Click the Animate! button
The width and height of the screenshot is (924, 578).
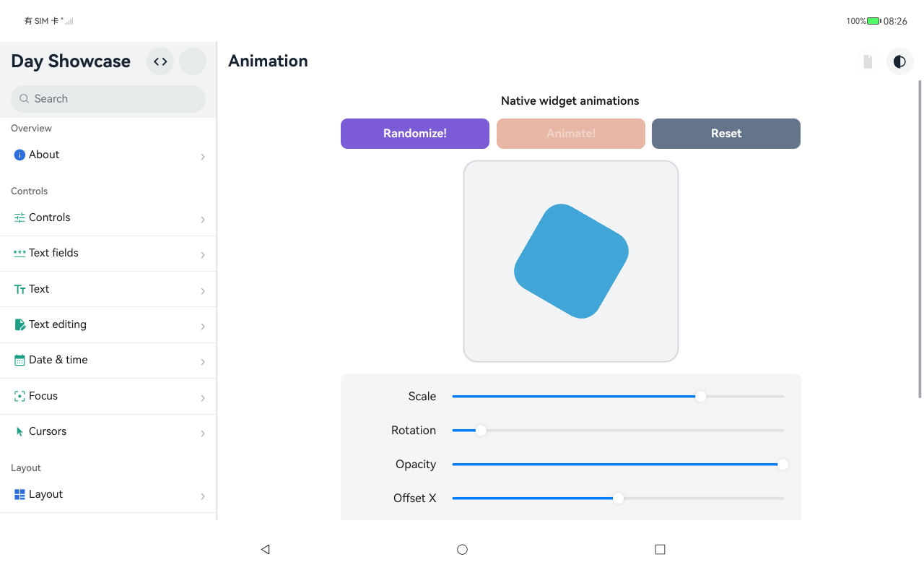571,134
